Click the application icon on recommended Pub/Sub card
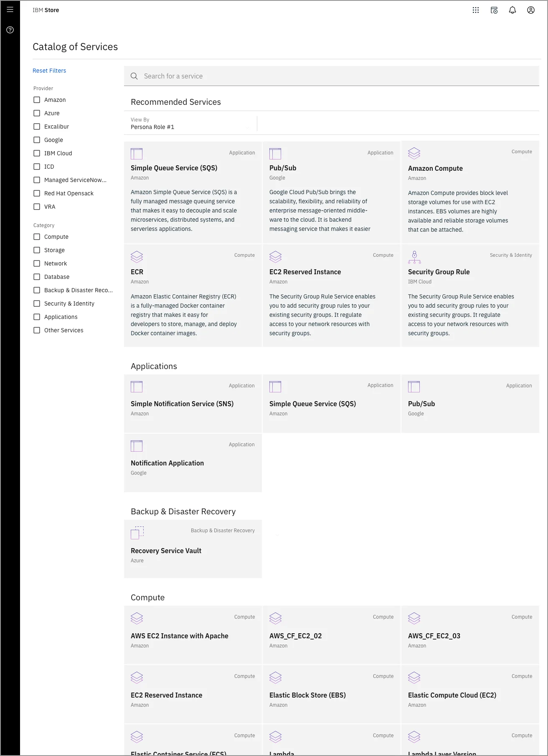 click(275, 154)
